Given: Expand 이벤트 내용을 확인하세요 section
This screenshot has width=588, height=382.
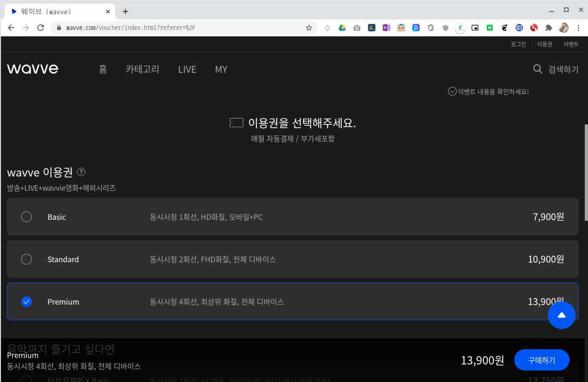Looking at the screenshot, I should coord(488,91).
